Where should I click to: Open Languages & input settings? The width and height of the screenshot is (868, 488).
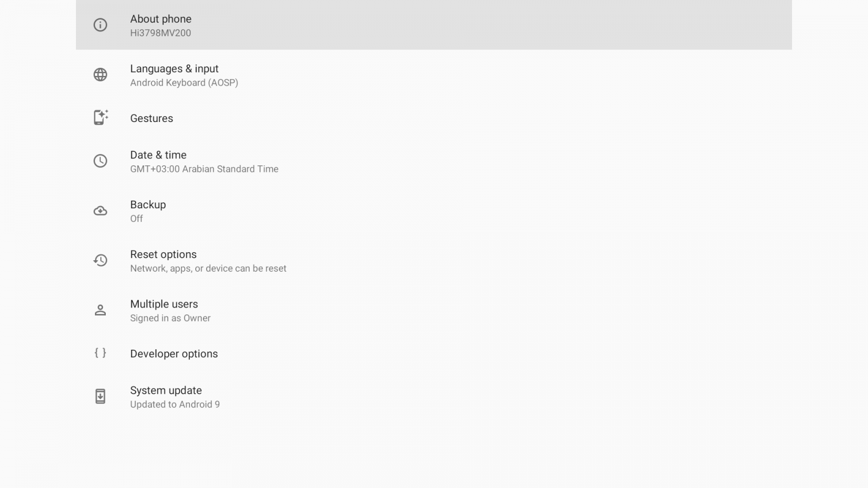[x=174, y=69]
